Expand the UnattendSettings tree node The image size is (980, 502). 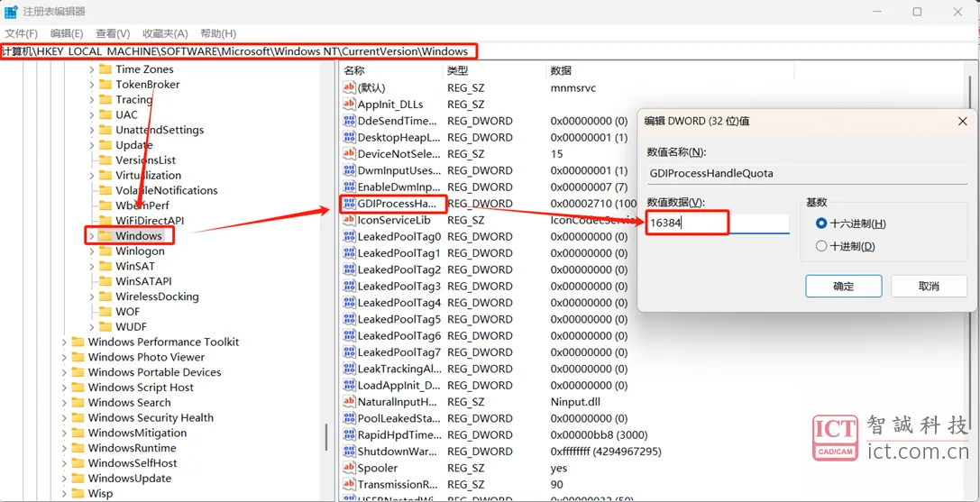(x=92, y=130)
